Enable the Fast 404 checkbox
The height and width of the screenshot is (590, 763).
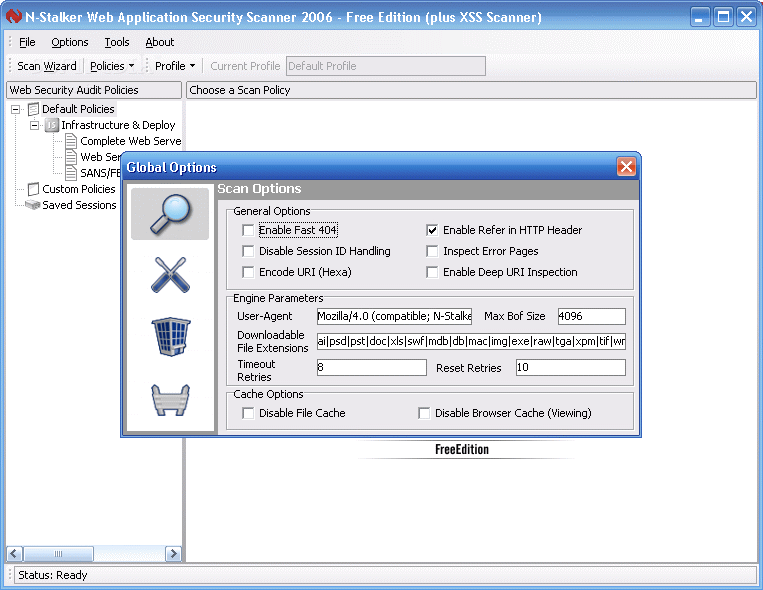248,230
